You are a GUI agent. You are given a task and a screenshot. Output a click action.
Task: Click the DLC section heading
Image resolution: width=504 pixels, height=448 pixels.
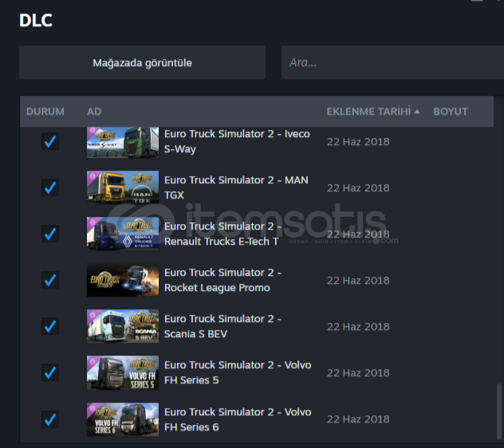click(36, 21)
